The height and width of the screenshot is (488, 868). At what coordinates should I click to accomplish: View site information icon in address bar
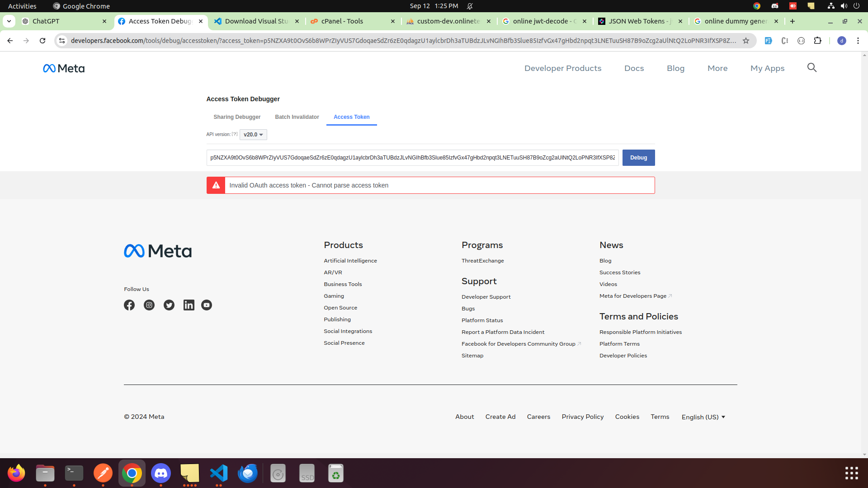point(62,41)
